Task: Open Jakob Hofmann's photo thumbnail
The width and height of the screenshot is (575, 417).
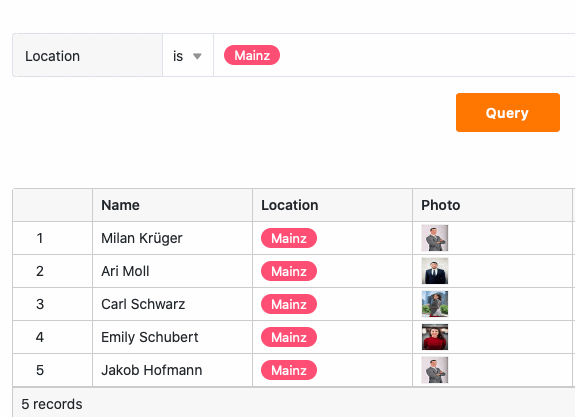Action: (435, 370)
